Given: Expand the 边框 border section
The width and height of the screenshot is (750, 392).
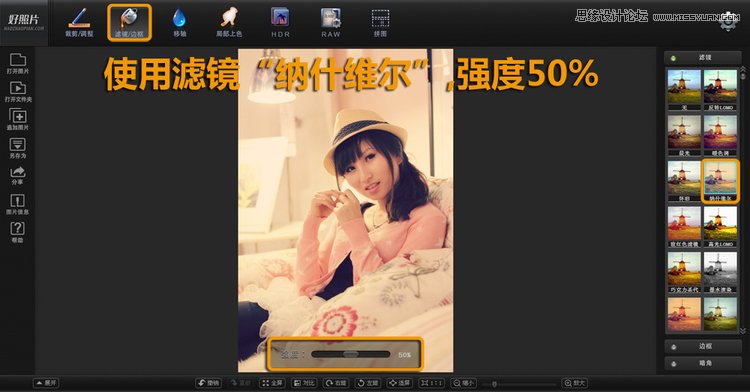Looking at the screenshot, I should click(704, 346).
